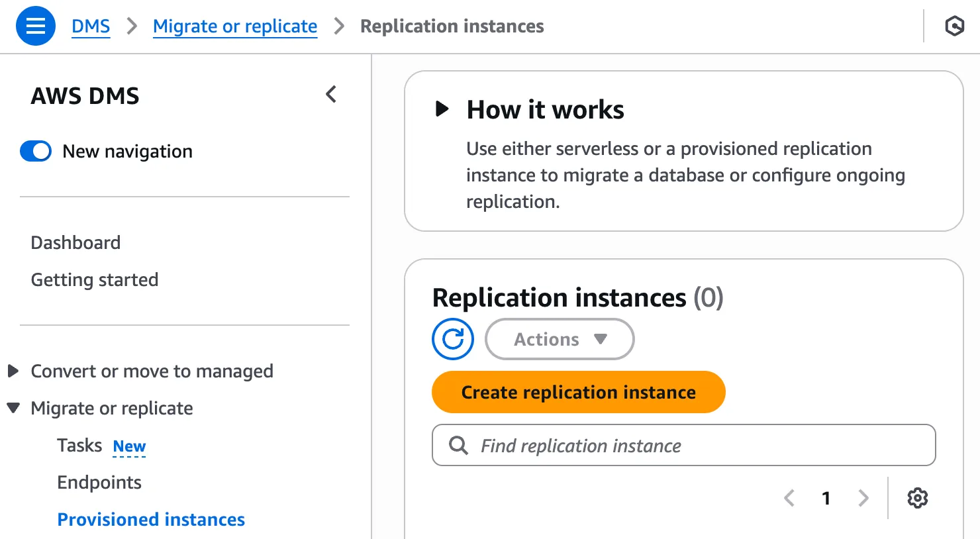Expand Convert or move to managed

click(13, 371)
